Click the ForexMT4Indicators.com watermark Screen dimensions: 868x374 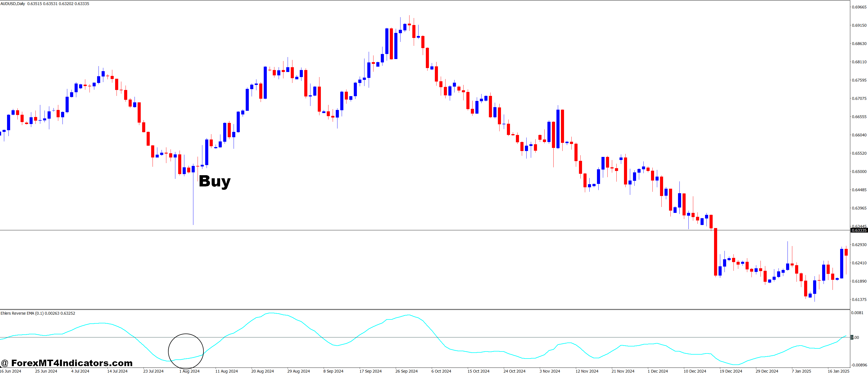[67, 363]
